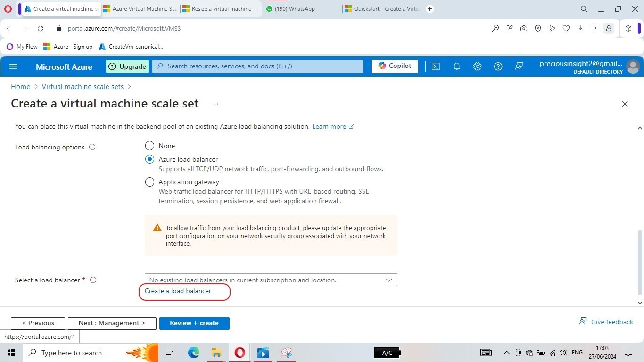The width and height of the screenshot is (644, 362).
Task: Open the Azure - Sign up bookmark
Action: pos(68,47)
